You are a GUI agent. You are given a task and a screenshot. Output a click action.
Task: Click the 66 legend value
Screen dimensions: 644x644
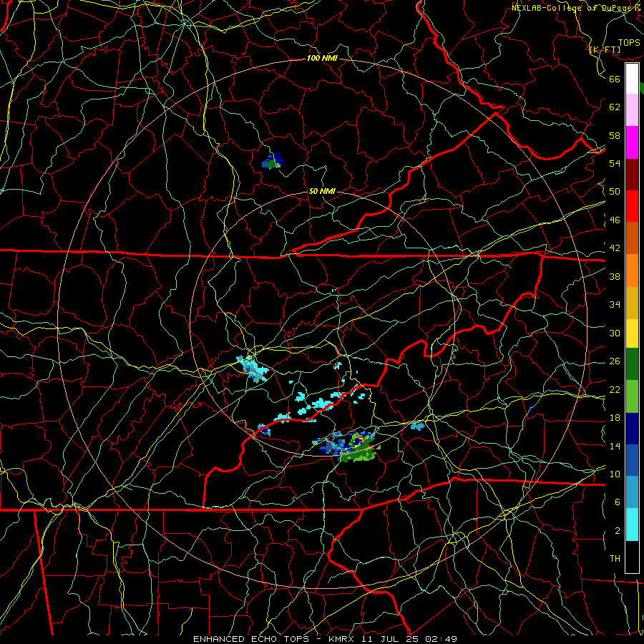click(615, 79)
